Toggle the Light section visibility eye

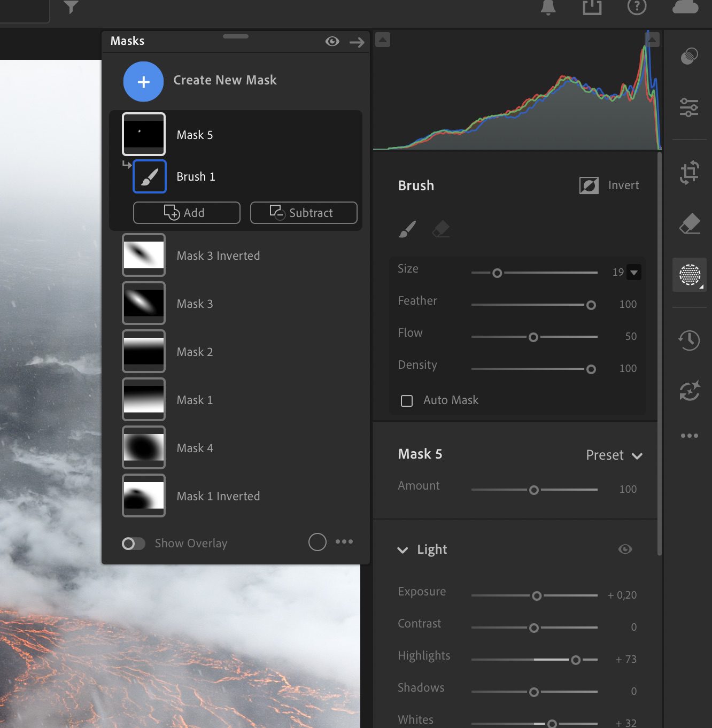[625, 549]
